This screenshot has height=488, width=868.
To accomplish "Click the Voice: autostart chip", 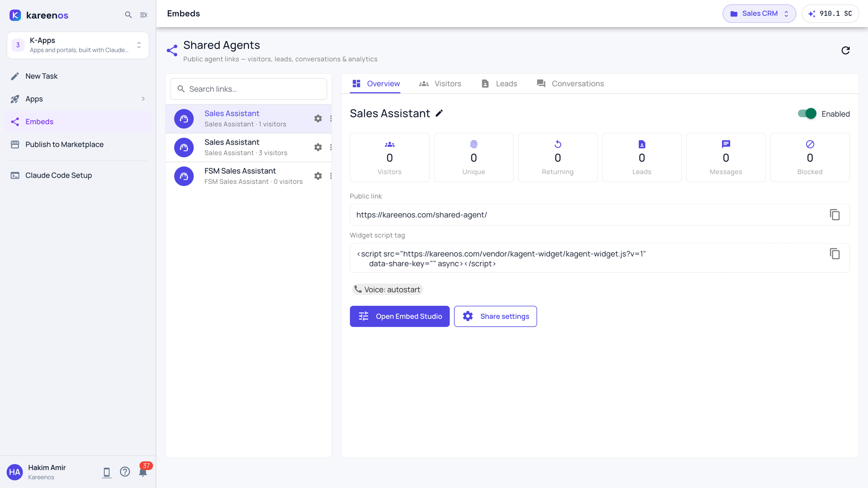I will (387, 289).
